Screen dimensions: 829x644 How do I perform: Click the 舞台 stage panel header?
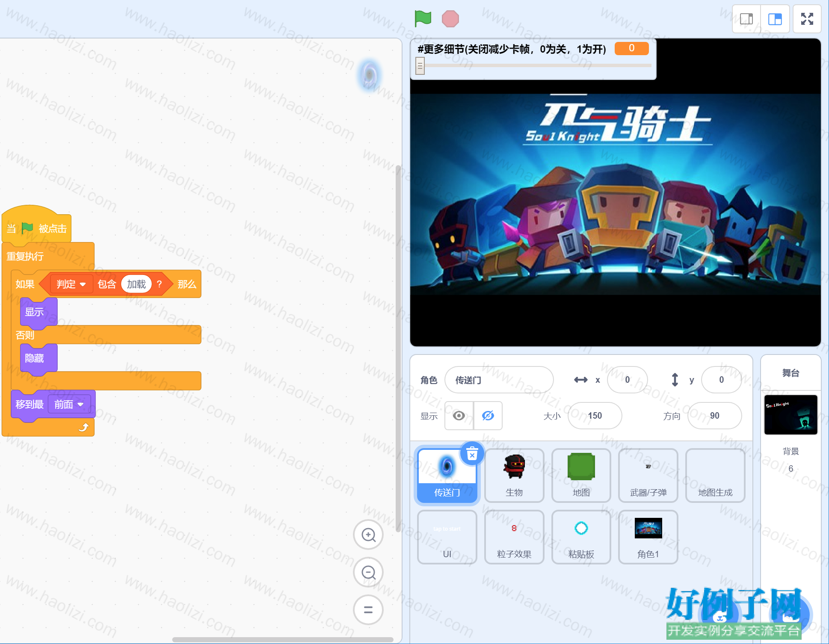coord(791,373)
